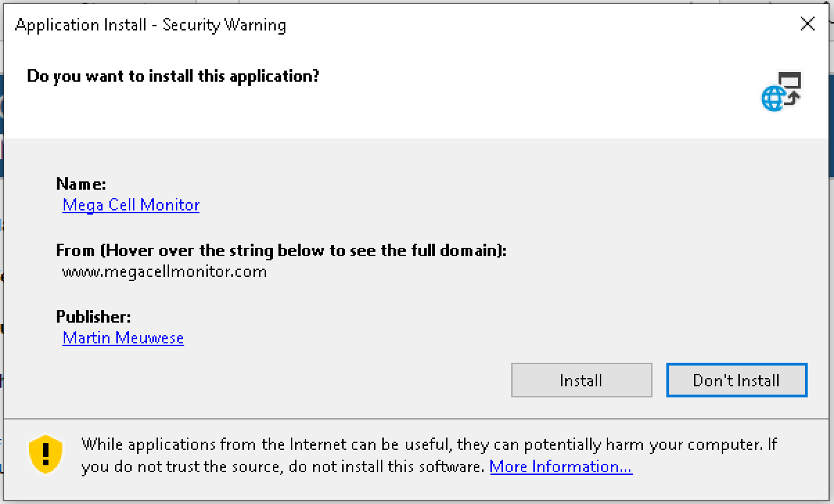Click the globe install application icon
This screenshot has width=834, height=504.
click(x=781, y=91)
